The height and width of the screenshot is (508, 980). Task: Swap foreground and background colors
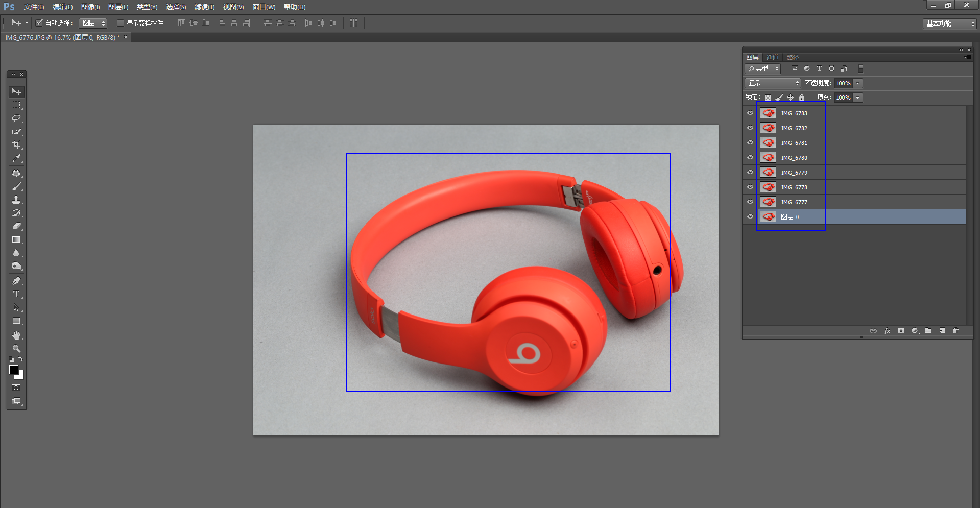point(20,359)
